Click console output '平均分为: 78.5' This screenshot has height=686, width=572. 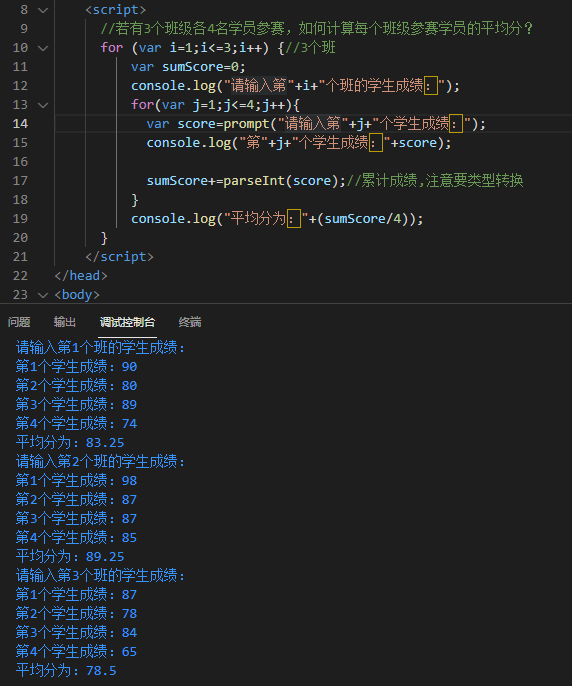point(66,671)
